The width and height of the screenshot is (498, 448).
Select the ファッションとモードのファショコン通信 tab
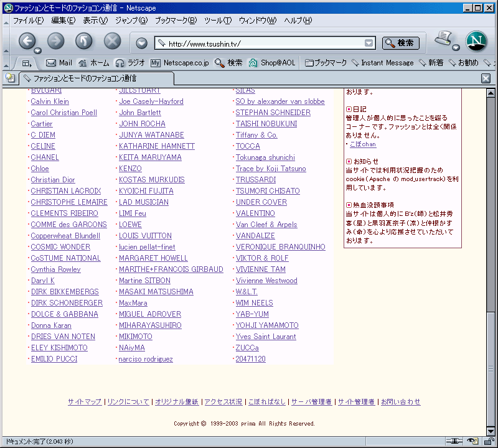(96, 78)
